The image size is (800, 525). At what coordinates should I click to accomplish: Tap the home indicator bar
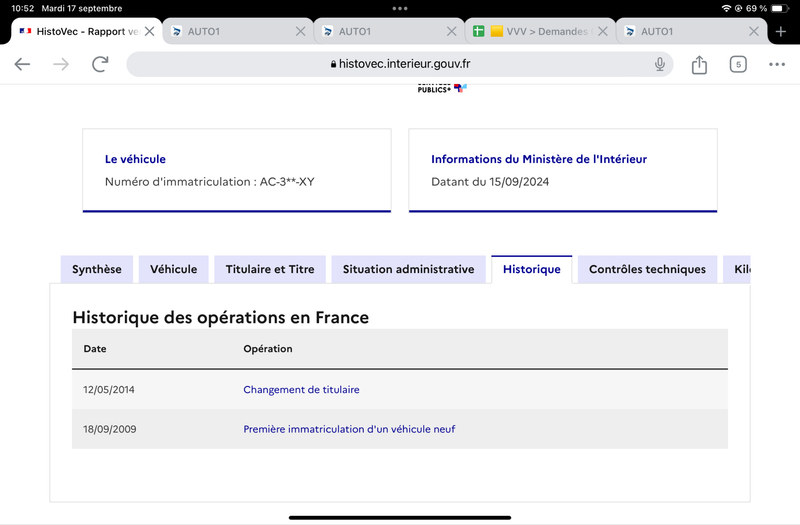pos(400,517)
